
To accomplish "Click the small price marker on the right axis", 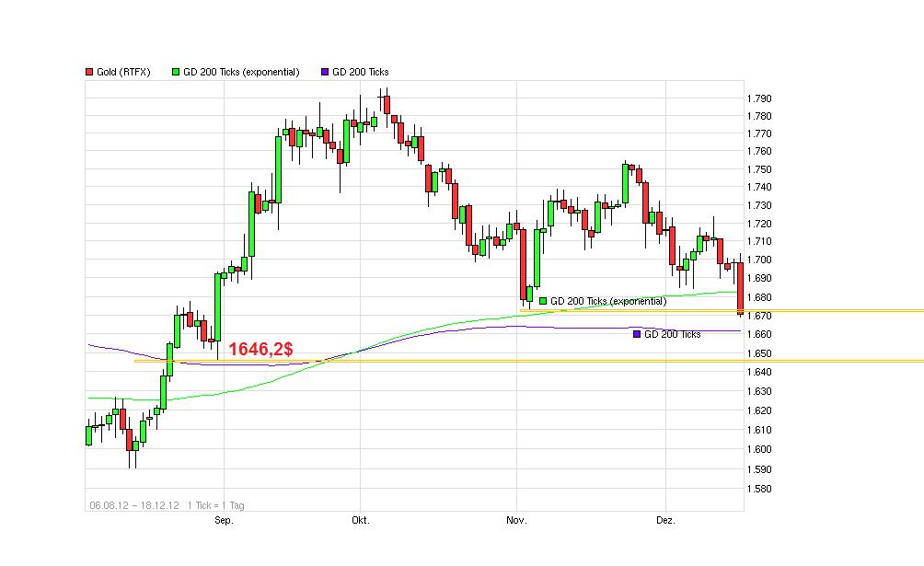I will click(x=739, y=313).
